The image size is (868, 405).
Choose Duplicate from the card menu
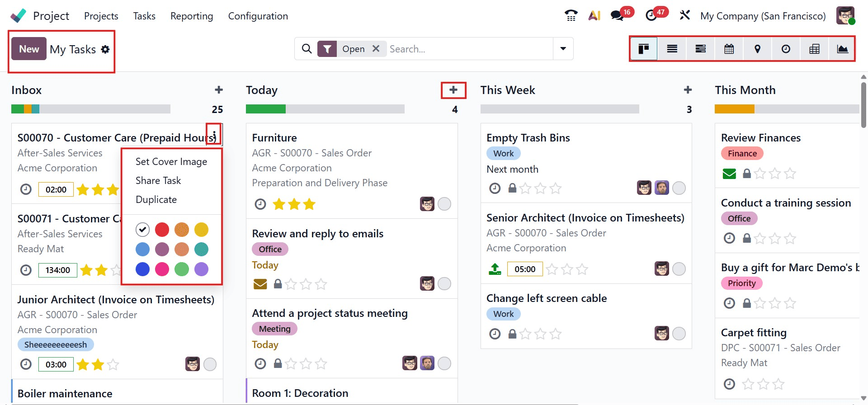coord(156,199)
